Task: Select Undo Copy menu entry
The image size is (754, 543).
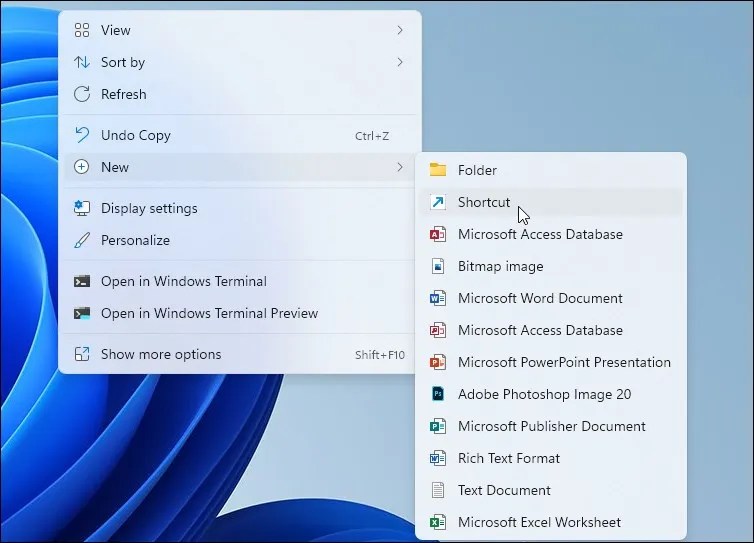Action: (239, 135)
